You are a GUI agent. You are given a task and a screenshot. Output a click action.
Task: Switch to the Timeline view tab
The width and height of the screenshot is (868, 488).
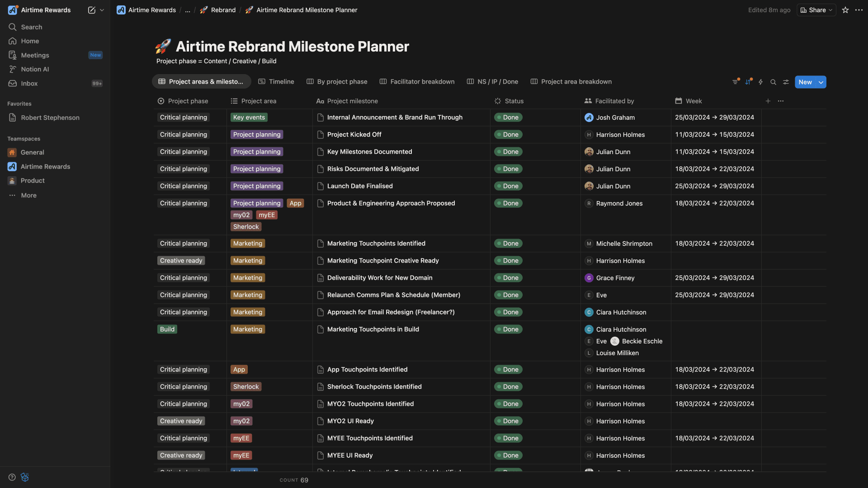[276, 82]
